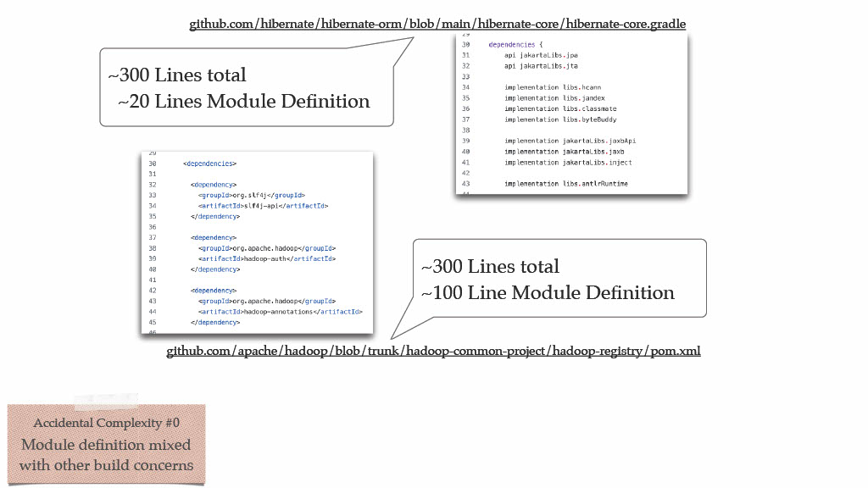Screen dimensions: 868x488
Task: Select the '~300 Lines total' text above '~20 Lines Module Definition'
Action: point(177,75)
